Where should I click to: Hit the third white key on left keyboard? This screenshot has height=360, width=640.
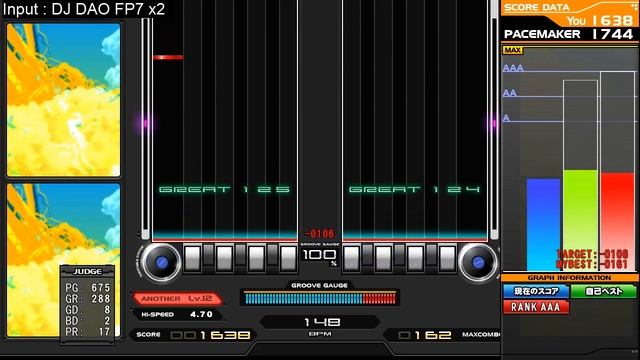[x=256, y=258]
